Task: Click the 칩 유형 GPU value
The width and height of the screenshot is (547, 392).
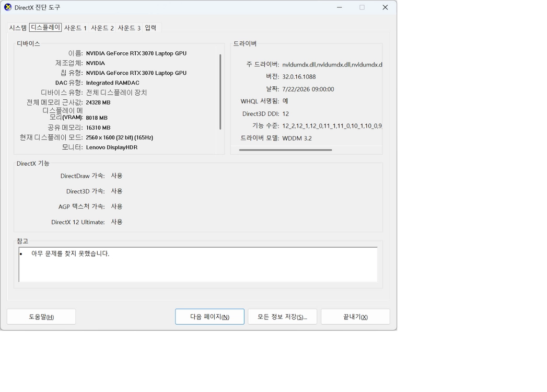Action: point(136,73)
